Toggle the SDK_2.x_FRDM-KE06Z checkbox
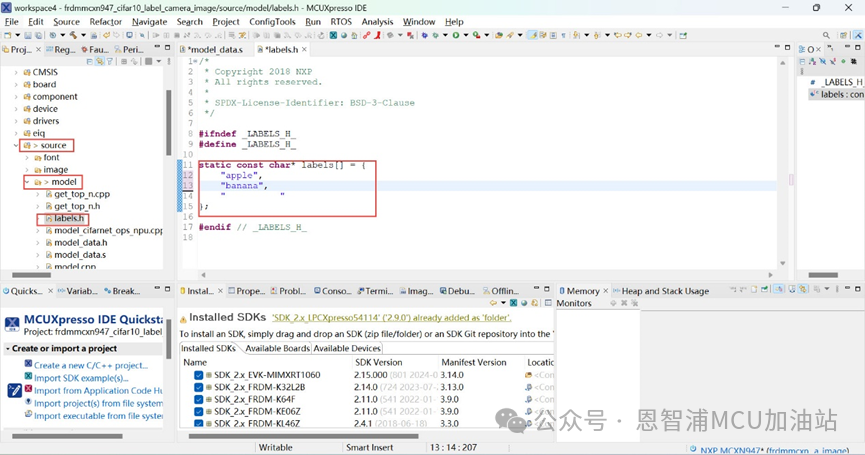The width and height of the screenshot is (865, 455). click(x=198, y=412)
